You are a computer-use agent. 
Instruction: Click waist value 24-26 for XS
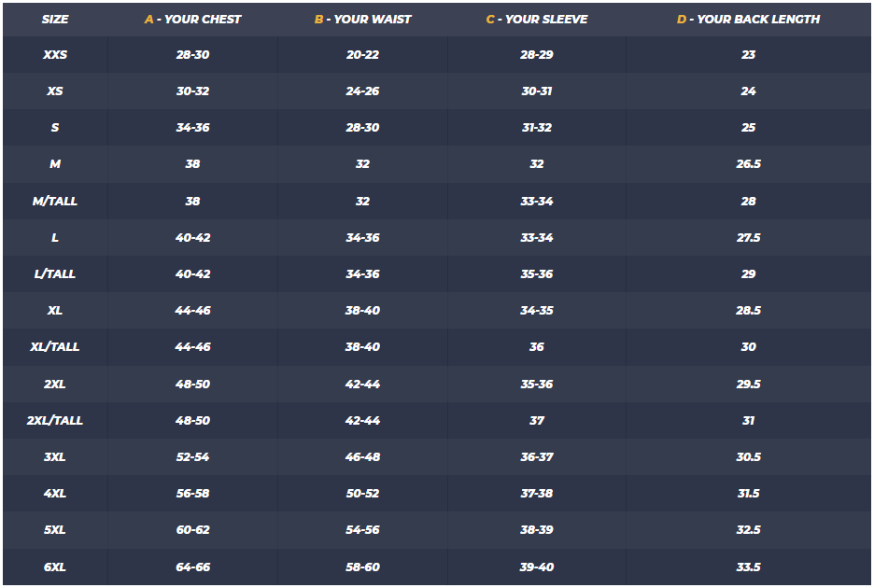[362, 91]
